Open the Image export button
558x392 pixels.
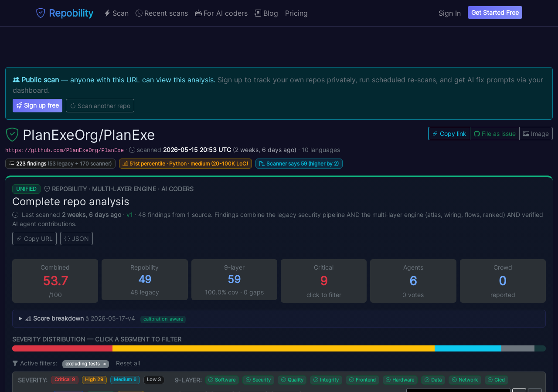point(536,134)
